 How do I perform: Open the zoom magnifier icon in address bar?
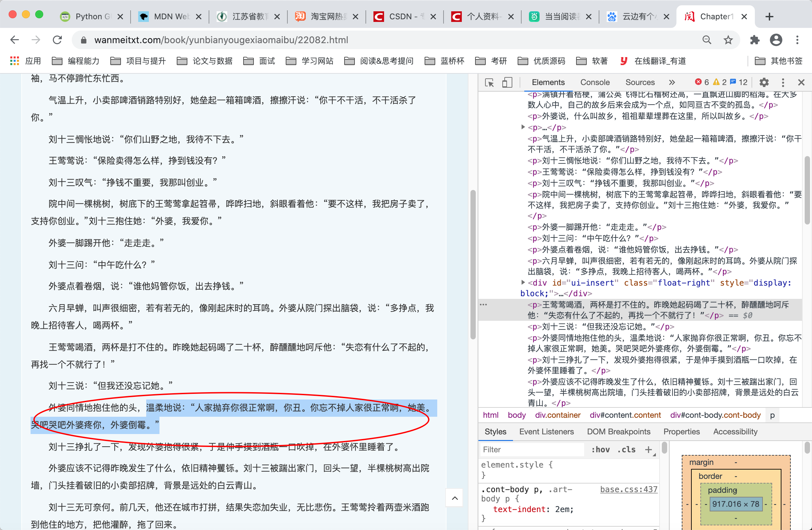707,40
